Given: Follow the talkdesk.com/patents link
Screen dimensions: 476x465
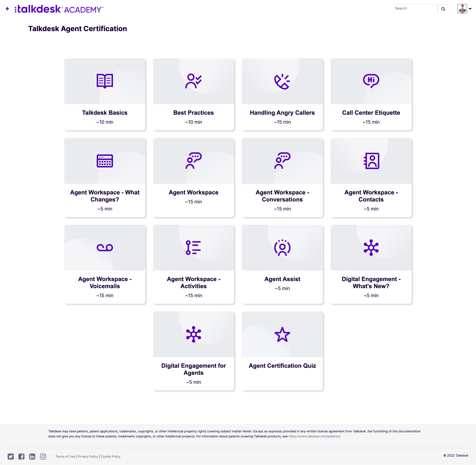Looking at the screenshot, I should point(314,436).
